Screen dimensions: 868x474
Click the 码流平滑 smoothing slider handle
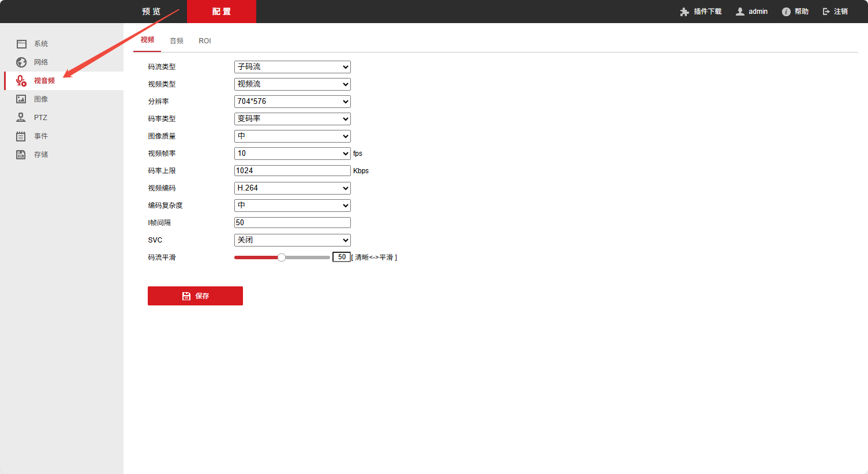282,257
